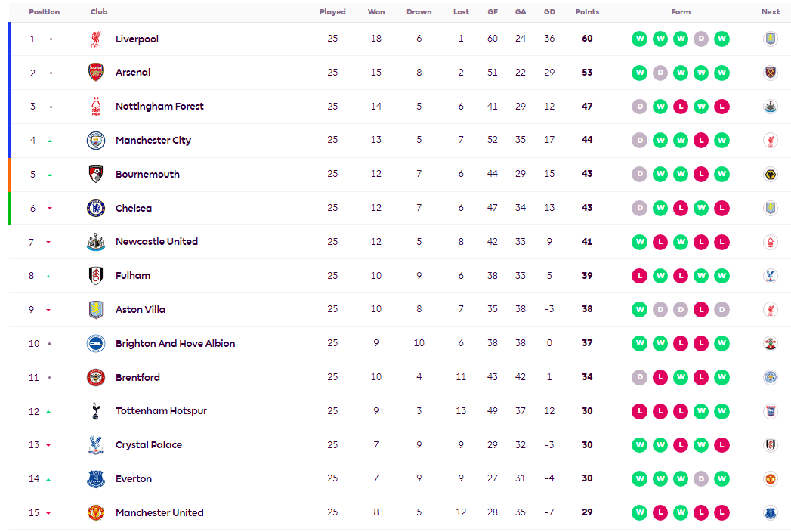791x532 pixels.
Task: Open the Nottingham Forest club link
Action: point(159,106)
